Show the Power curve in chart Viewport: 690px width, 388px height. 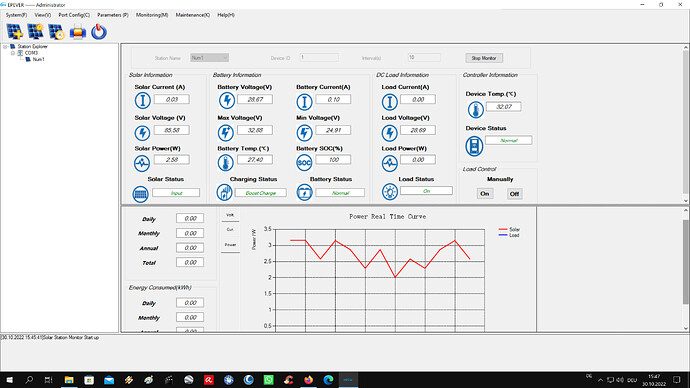231,245
